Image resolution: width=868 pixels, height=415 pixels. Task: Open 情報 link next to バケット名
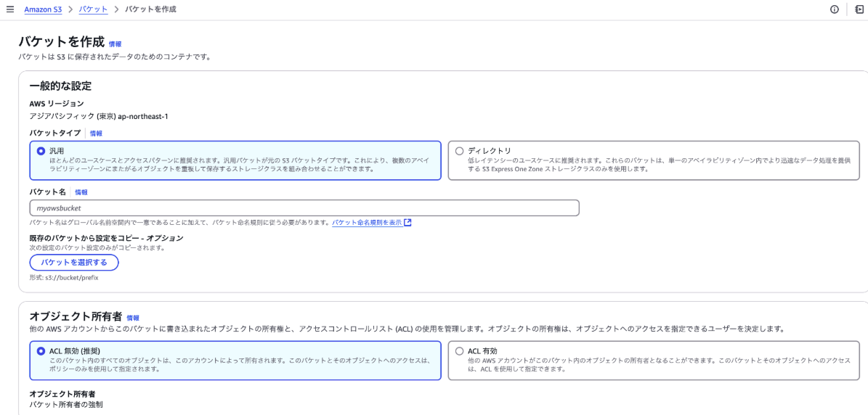point(81,192)
